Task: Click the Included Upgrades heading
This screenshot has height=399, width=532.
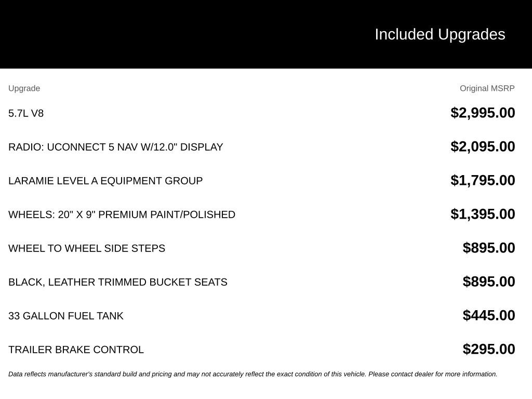Action: (440, 35)
